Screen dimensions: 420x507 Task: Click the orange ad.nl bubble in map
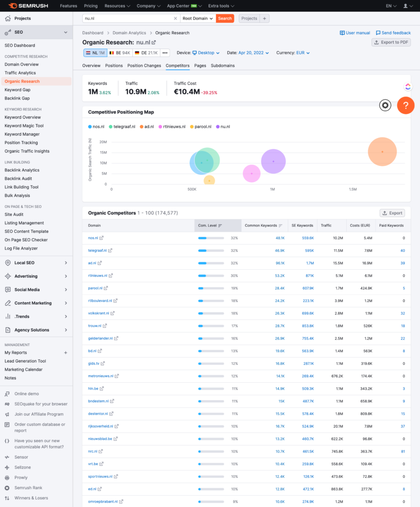(382, 152)
